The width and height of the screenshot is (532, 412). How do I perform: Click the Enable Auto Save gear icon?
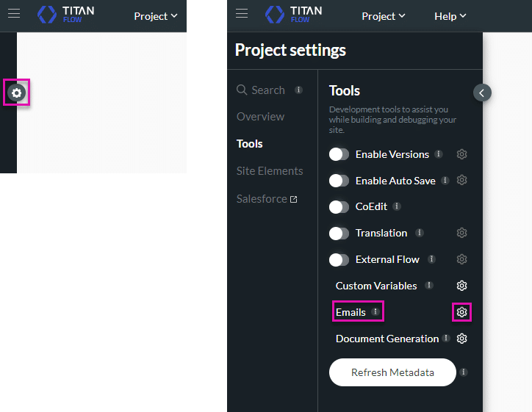point(461,180)
